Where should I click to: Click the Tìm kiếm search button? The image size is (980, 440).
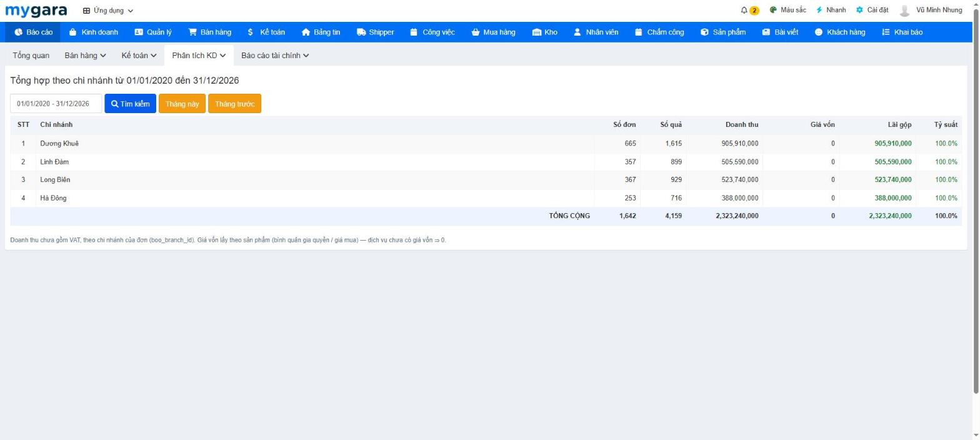click(130, 104)
